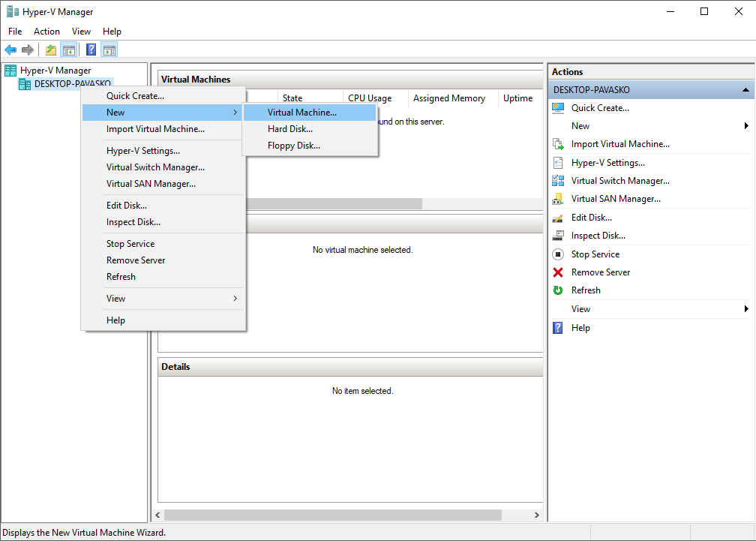Select Refresh in context menu
The width and height of the screenshot is (756, 541).
click(164, 277)
